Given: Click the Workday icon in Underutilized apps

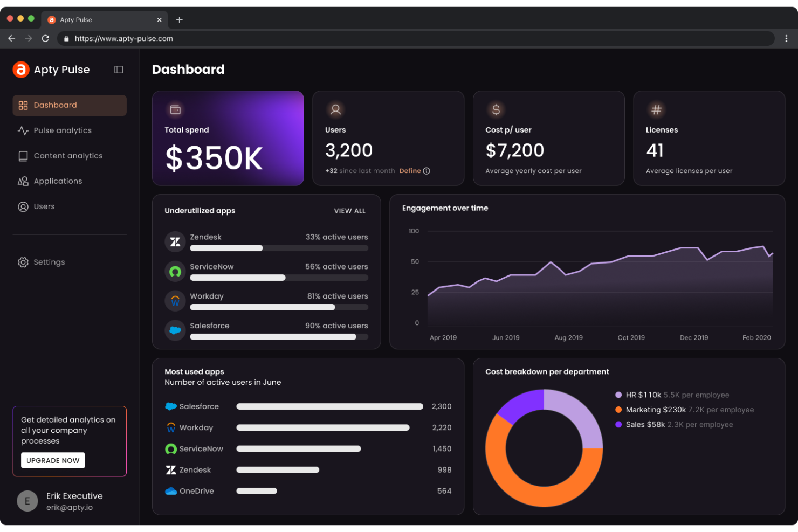Looking at the screenshot, I should [x=175, y=301].
